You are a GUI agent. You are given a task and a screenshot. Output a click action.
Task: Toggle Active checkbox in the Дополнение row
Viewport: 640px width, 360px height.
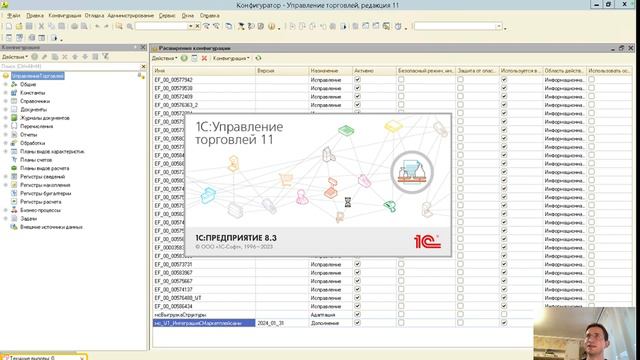[358, 323]
